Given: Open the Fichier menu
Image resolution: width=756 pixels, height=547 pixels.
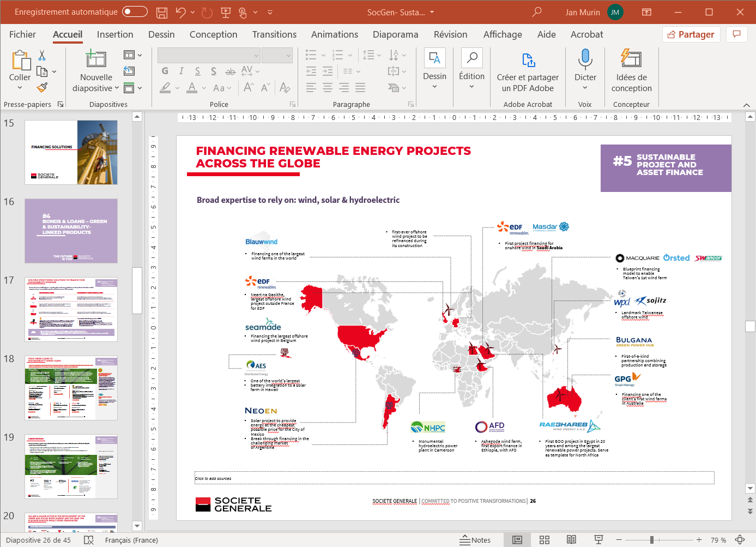Looking at the screenshot, I should click(22, 34).
